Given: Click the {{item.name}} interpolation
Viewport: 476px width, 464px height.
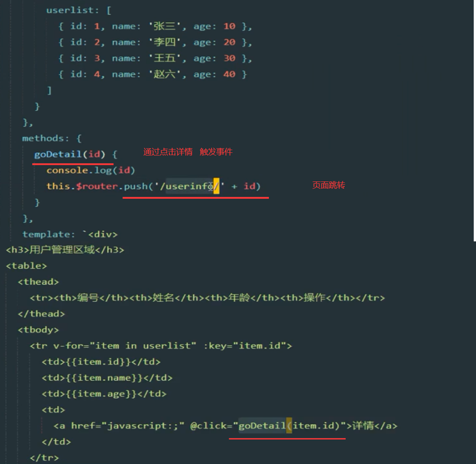Looking at the screenshot, I should pos(107,378).
